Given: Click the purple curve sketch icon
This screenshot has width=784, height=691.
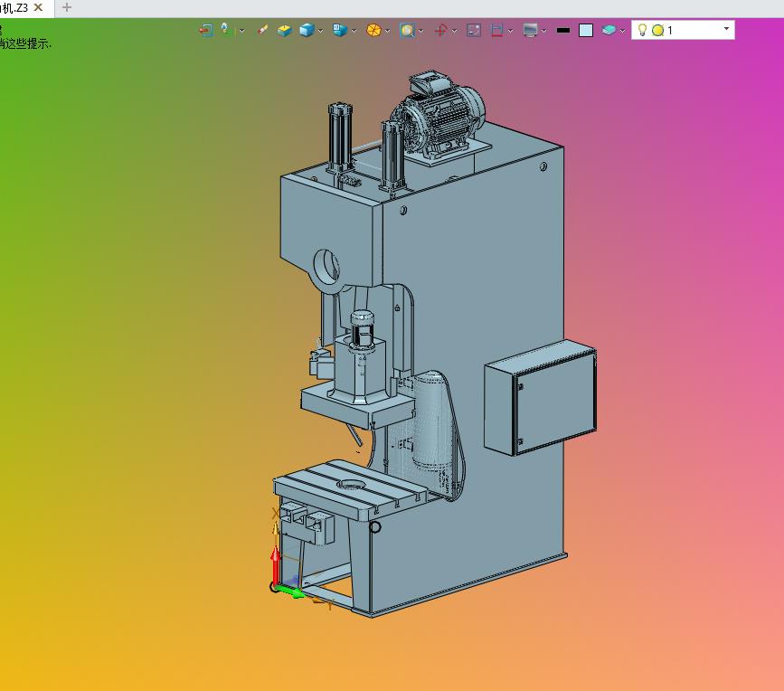Looking at the screenshot, I should [x=474, y=31].
